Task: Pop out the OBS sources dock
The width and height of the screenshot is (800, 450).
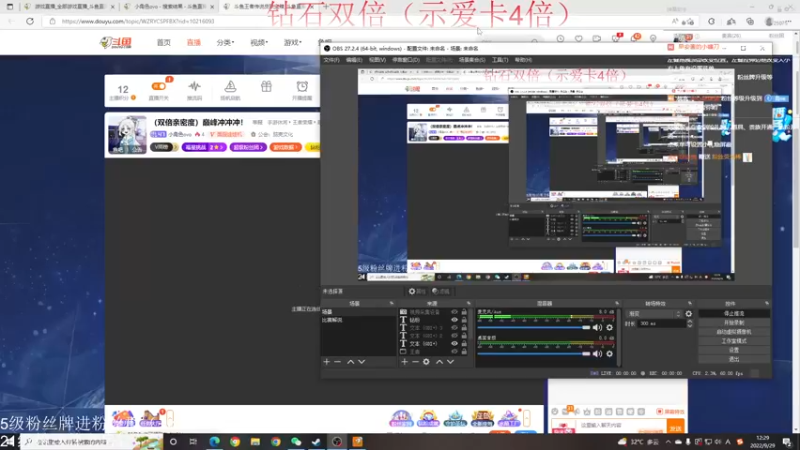Action: coord(468,304)
